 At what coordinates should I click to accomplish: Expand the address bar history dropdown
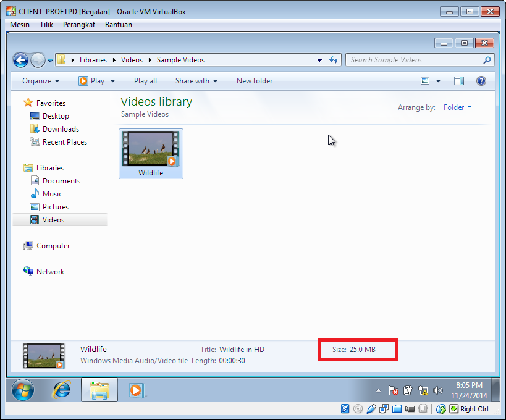pyautogui.click(x=319, y=61)
